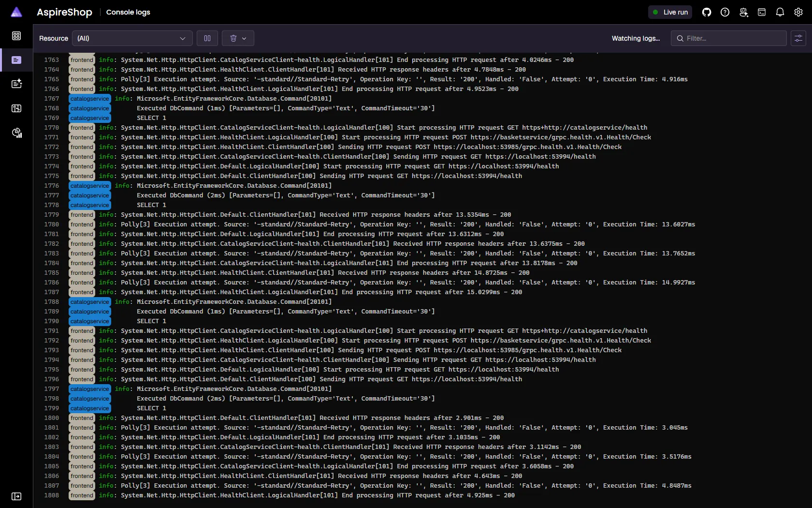Expand the Resource (All) dropdown
This screenshot has width=812, height=508.
coord(132,38)
